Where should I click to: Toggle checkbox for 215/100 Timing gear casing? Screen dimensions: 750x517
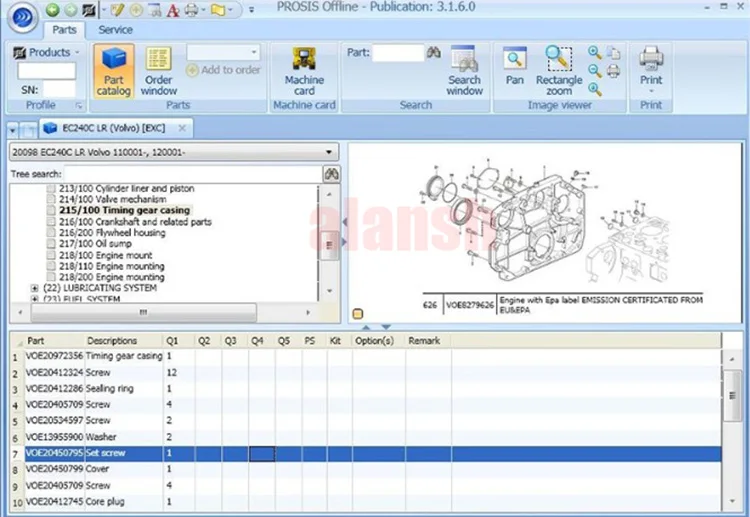pyautogui.click(x=51, y=210)
